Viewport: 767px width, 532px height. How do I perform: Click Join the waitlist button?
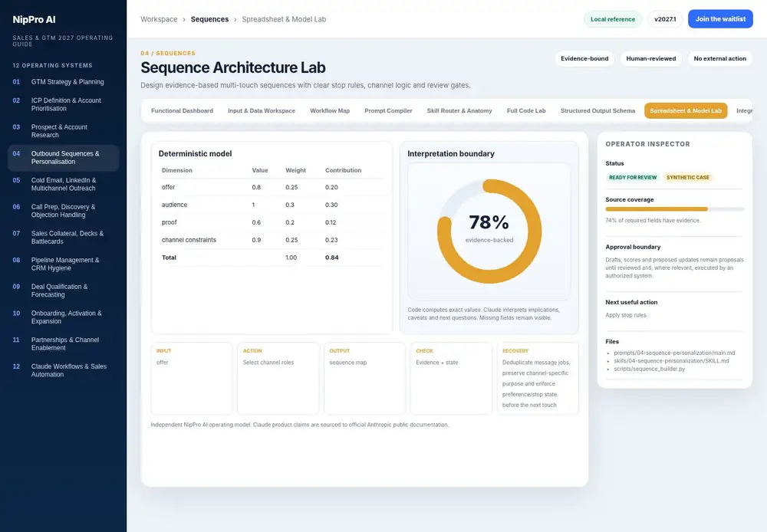pyautogui.click(x=720, y=19)
